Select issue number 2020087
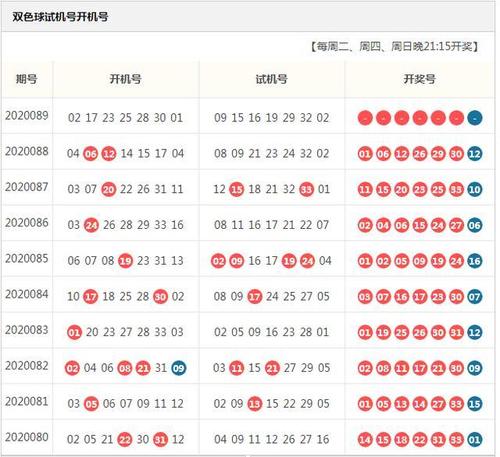This screenshot has height=457, width=500. 27,187
